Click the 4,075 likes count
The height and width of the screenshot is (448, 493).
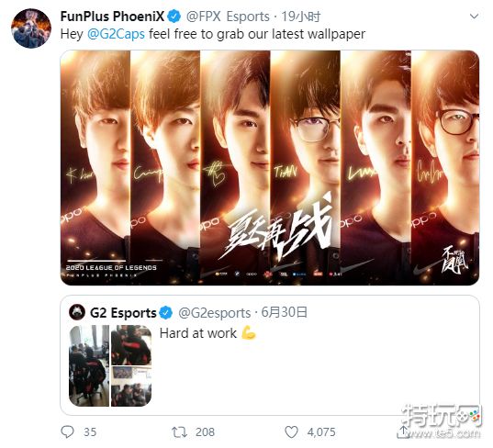point(321,432)
